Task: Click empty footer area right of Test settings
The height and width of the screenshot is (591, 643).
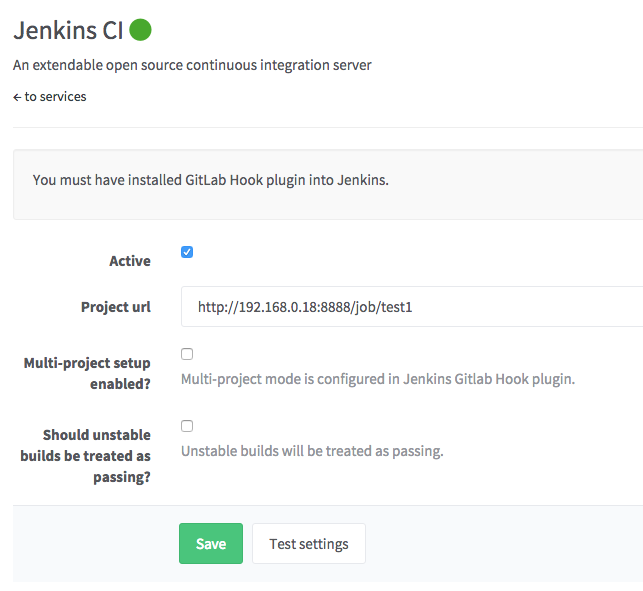Action: click(x=500, y=544)
